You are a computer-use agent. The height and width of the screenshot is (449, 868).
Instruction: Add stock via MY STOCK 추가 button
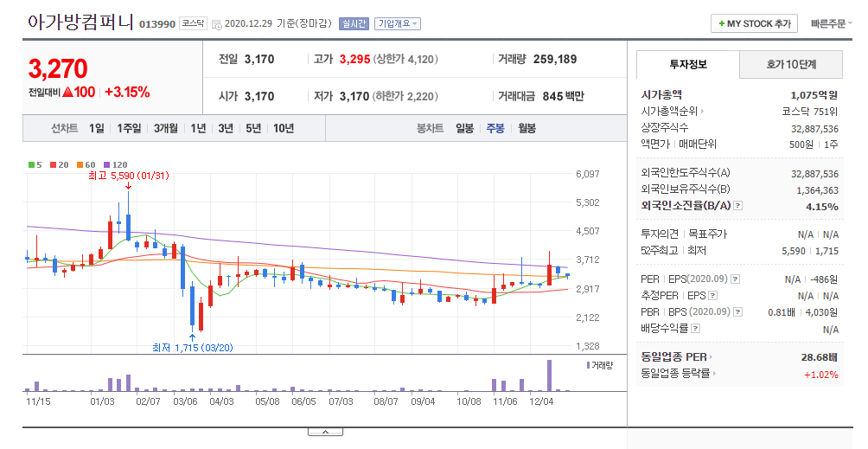(x=754, y=24)
